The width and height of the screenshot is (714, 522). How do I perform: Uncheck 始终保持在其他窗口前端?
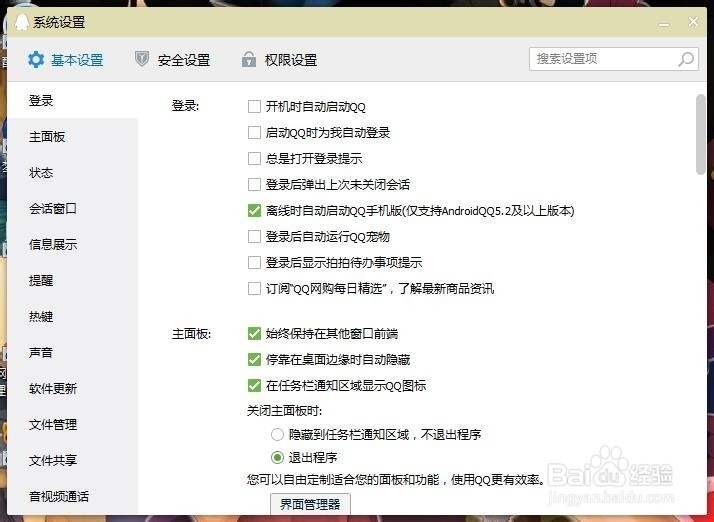[x=254, y=333]
